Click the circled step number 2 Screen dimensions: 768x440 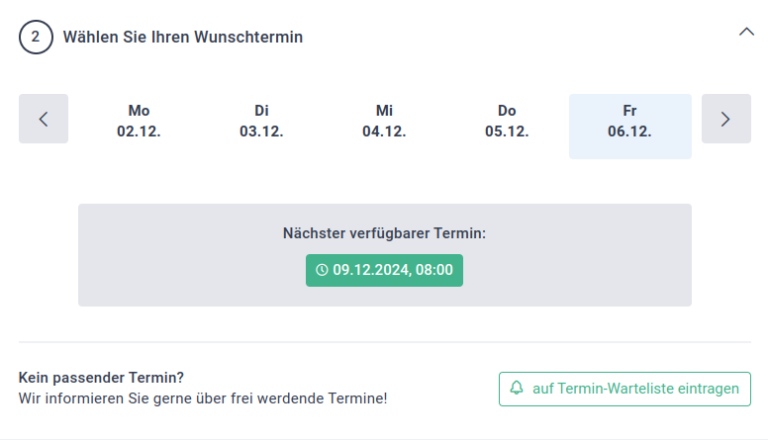pyautogui.click(x=36, y=37)
